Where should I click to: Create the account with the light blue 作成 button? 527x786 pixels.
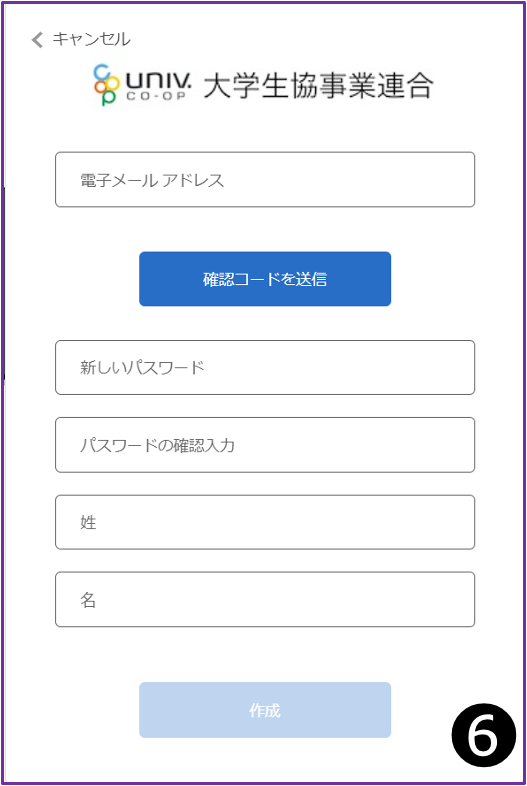pyautogui.click(x=265, y=710)
